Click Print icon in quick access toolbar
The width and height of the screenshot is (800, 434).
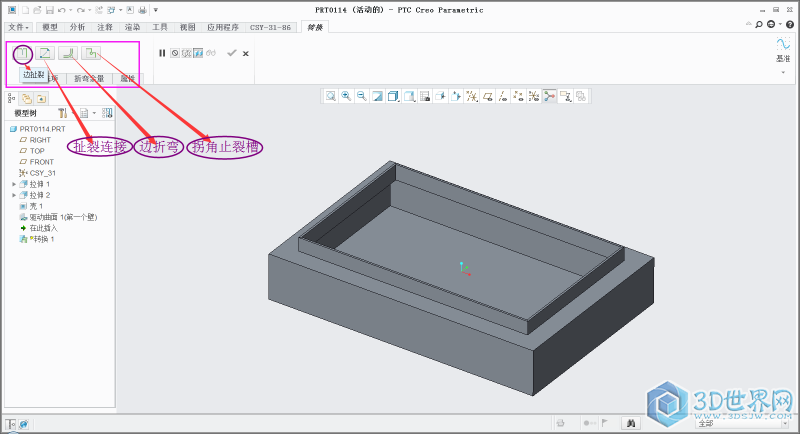point(143,10)
